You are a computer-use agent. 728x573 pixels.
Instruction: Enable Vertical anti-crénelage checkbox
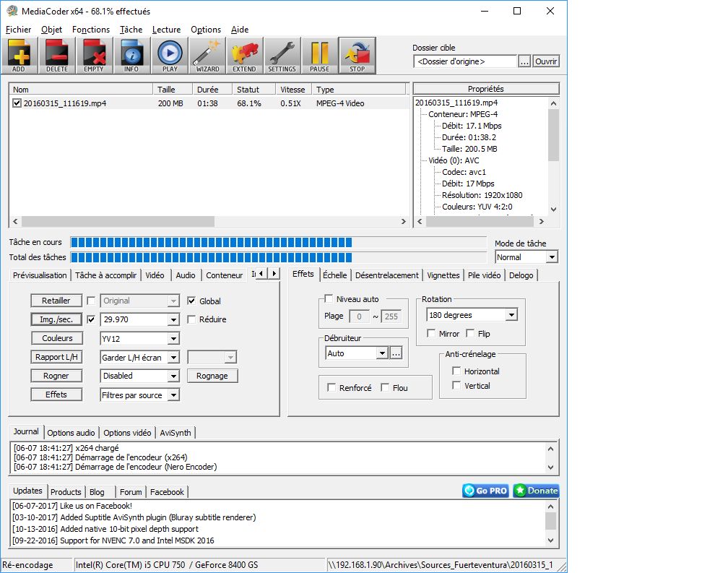(x=457, y=385)
